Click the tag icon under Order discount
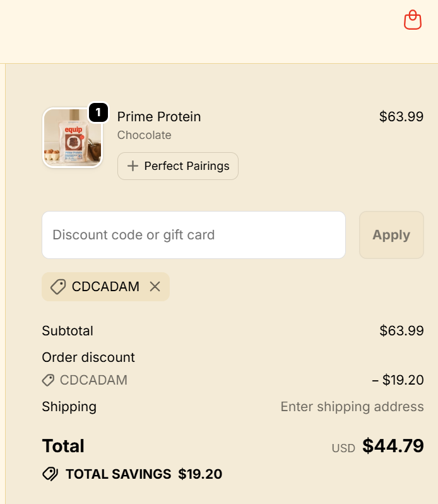Image resolution: width=438 pixels, height=504 pixels. [48, 380]
